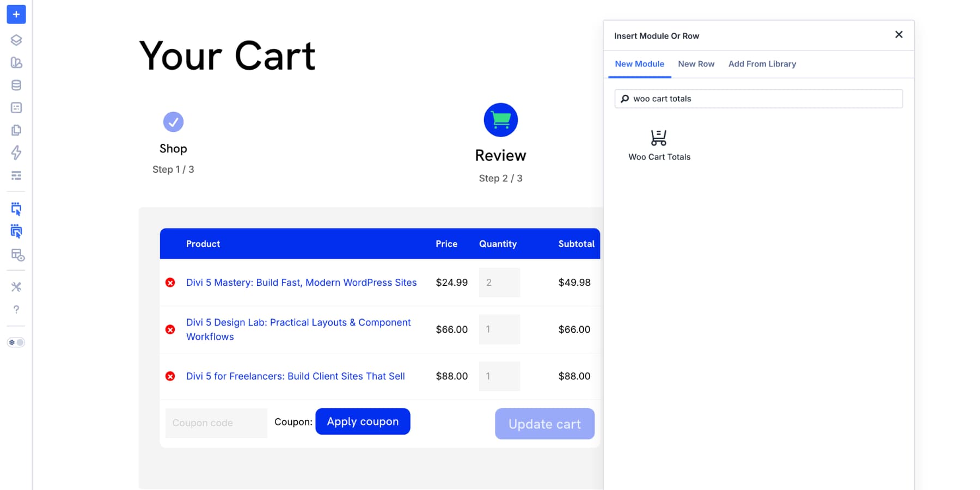Click the Coupon code input field
980x490 pixels.
pos(216,423)
